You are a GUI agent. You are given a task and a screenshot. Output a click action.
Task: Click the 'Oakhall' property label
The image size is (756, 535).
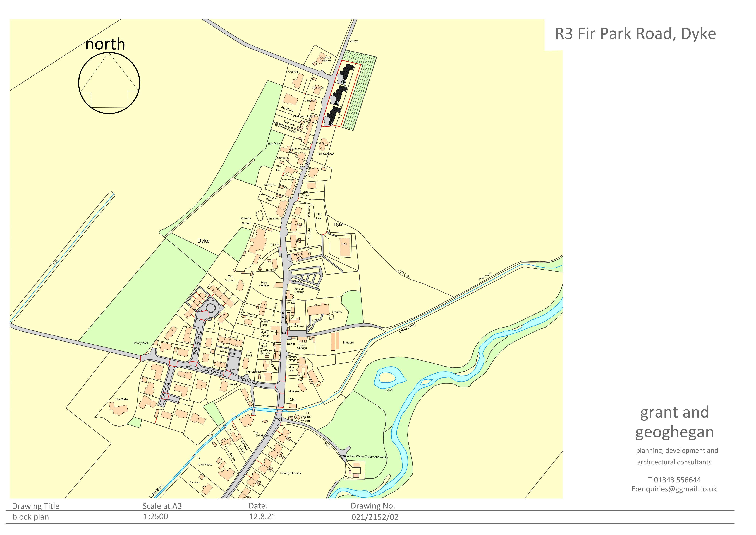point(293,72)
